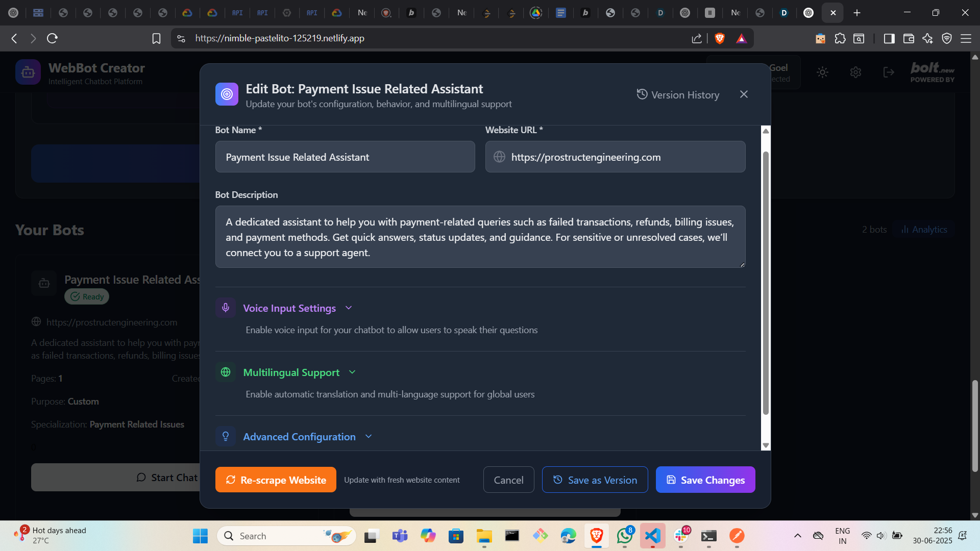
Task: Toggle the light/dark theme sun icon
Action: [x=822, y=72]
